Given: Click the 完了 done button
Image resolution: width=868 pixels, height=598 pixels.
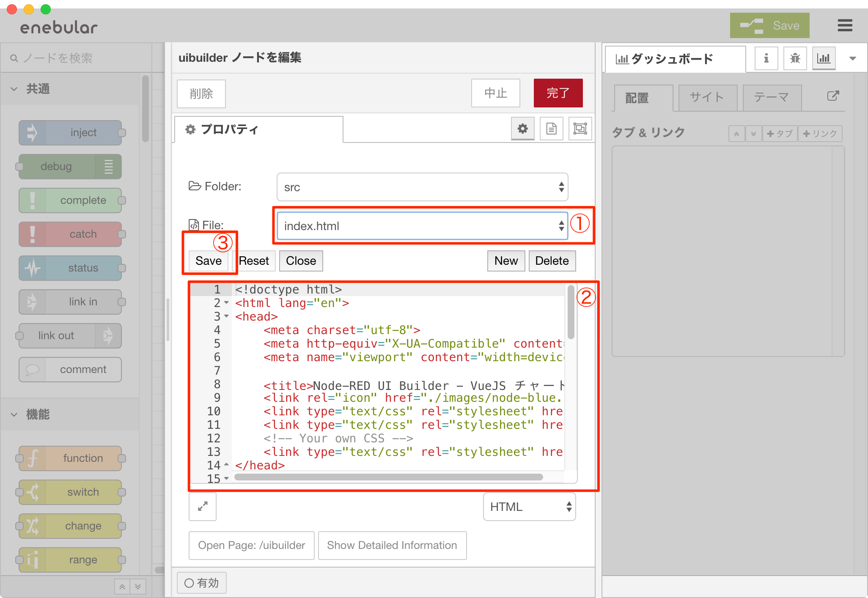Looking at the screenshot, I should (x=558, y=93).
